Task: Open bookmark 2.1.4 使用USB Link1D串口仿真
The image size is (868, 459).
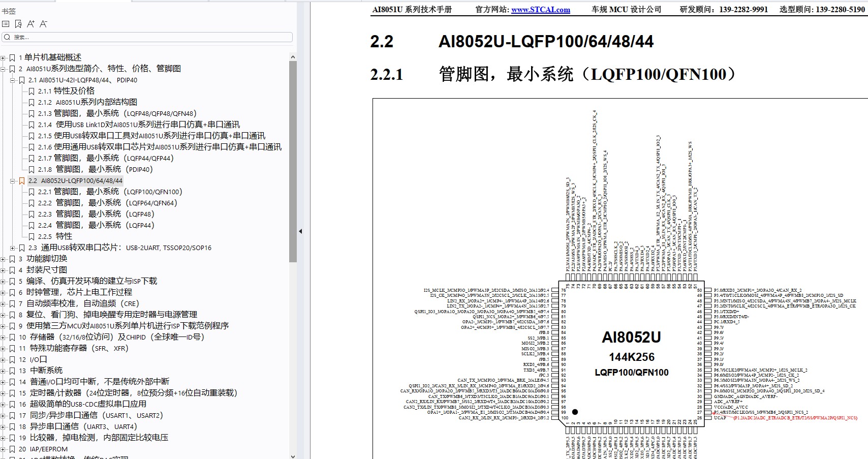Action: 139,125
